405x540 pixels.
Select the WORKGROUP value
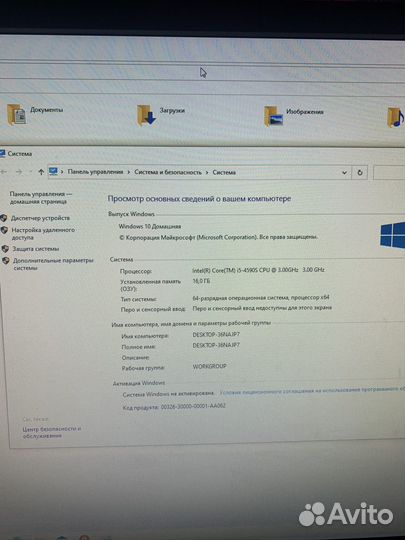(209, 366)
